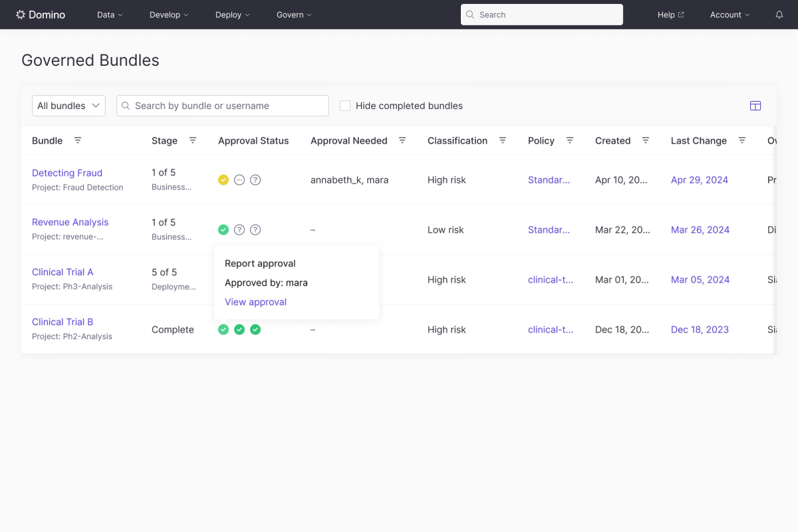798x532 pixels.
Task: Enable the Hide completed bundles checkbox
Action: [x=345, y=105]
